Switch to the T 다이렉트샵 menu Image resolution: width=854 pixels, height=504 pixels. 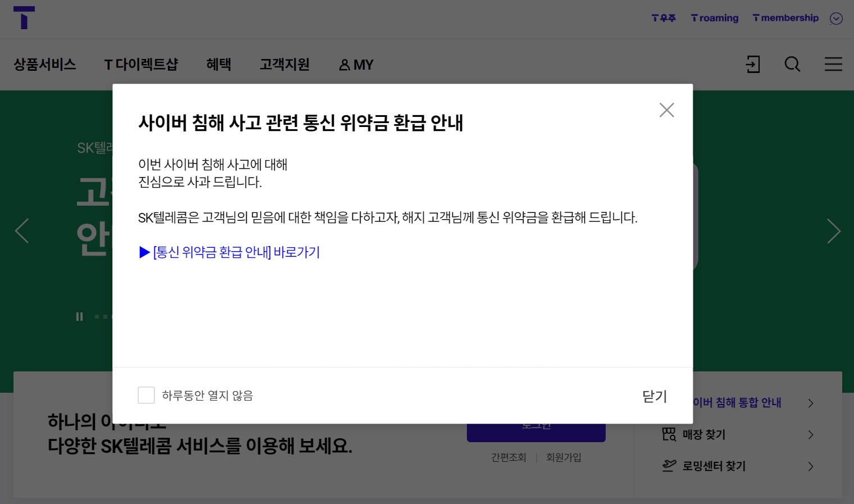[142, 65]
